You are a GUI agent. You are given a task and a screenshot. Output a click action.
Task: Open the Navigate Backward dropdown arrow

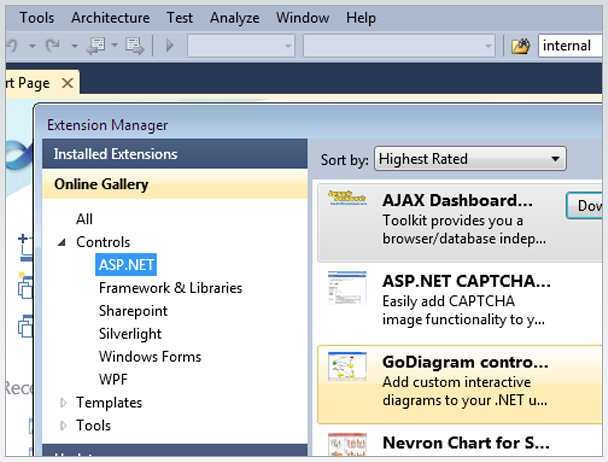click(115, 45)
